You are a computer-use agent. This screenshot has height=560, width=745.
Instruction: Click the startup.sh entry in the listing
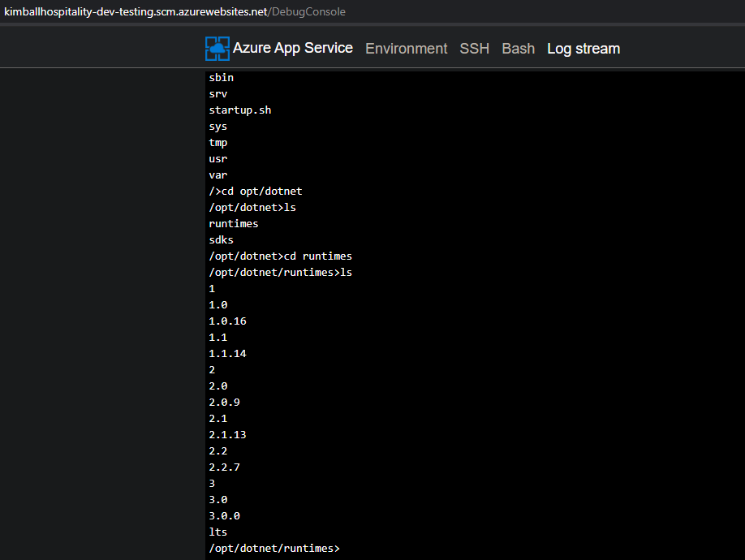239,110
